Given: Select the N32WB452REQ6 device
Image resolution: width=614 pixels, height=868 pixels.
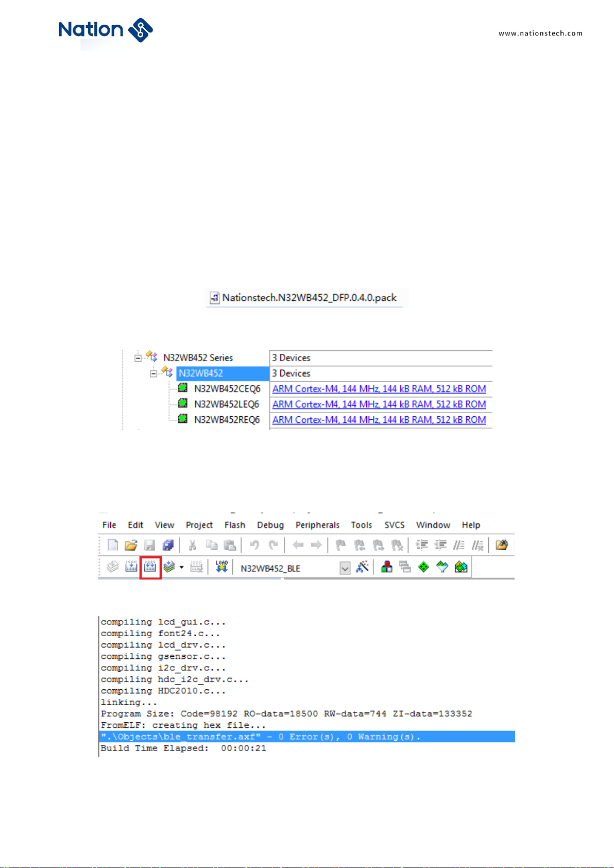Looking at the screenshot, I should pos(227,420).
